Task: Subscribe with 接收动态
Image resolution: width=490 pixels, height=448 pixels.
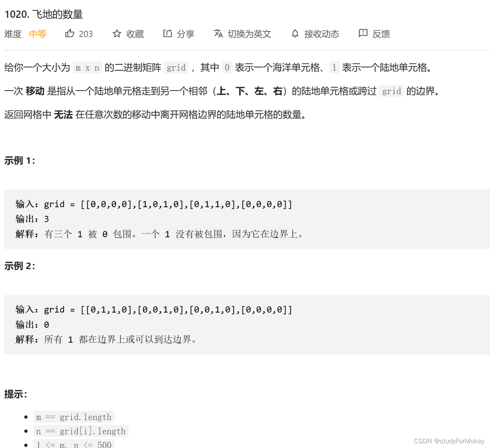Action: point(322,34)
